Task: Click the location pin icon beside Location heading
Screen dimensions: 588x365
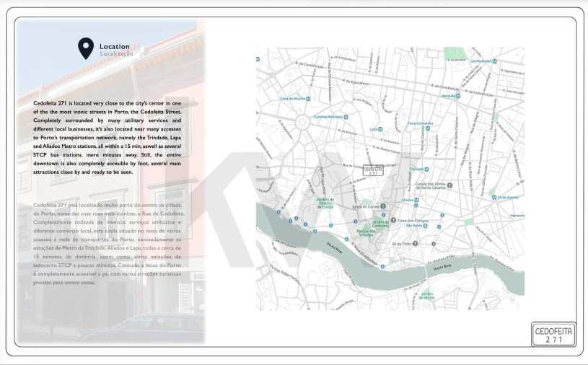Action: 86,48
